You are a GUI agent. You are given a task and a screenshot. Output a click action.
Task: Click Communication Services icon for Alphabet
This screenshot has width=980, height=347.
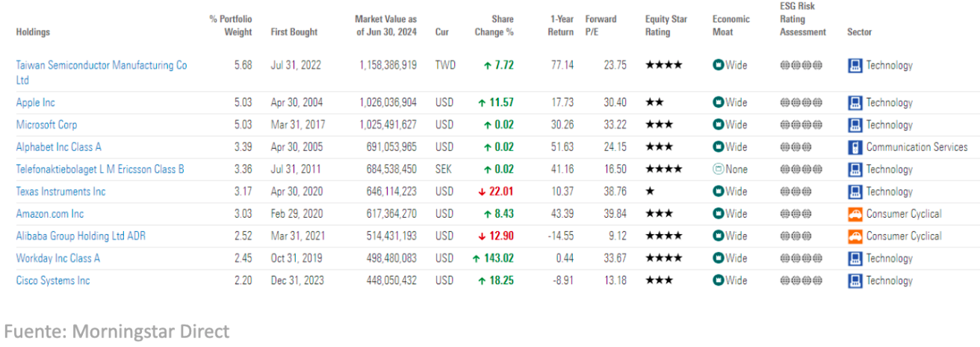pyautogui.click(x=855, y=147)
